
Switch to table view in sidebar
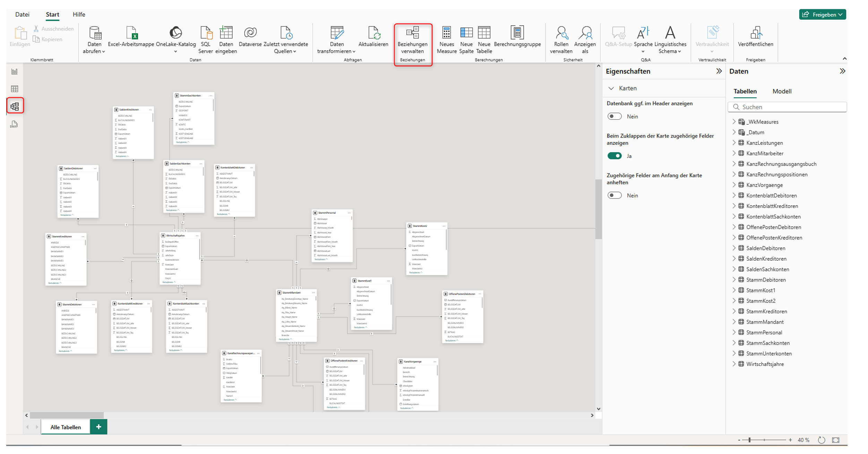pos(15,89)
